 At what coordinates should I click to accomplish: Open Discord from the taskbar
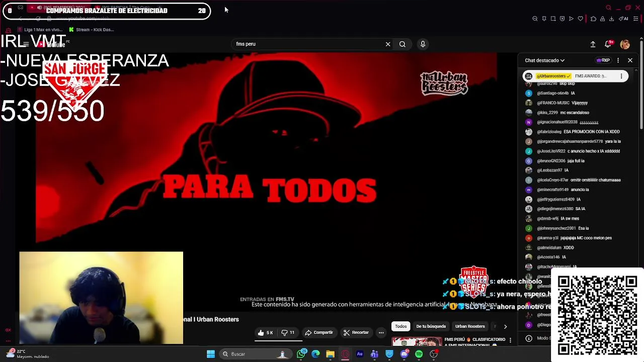[404, 354]
